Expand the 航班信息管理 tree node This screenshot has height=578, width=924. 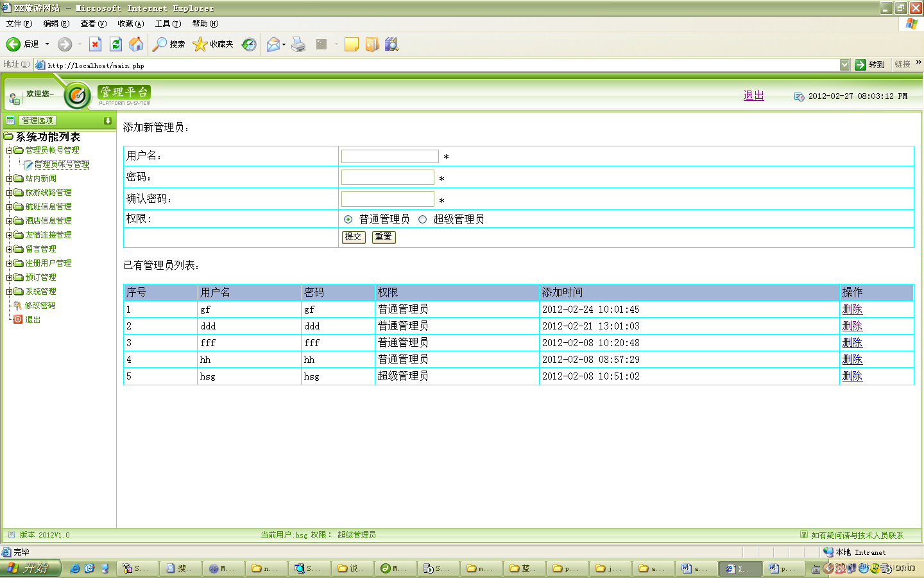coord(9,207)
